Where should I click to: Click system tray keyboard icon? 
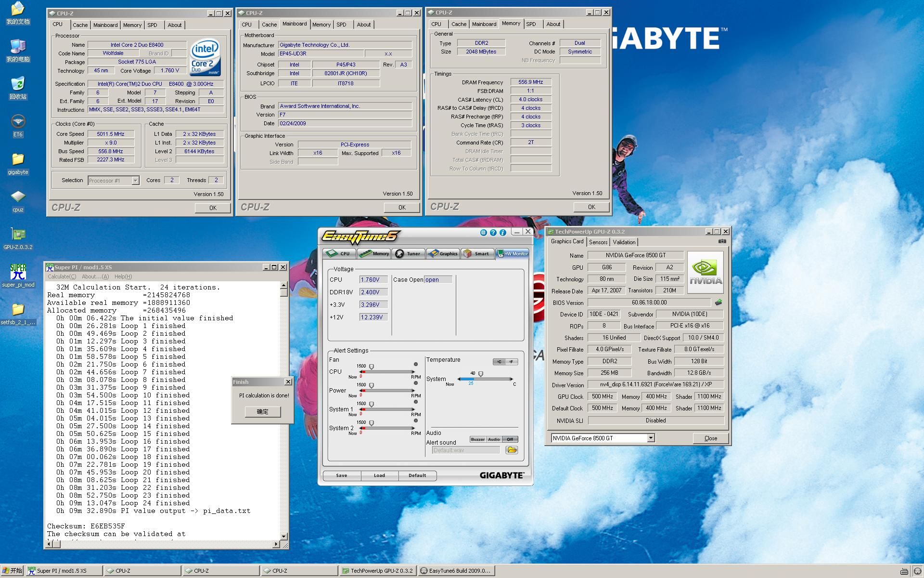(x=904, y=571)
